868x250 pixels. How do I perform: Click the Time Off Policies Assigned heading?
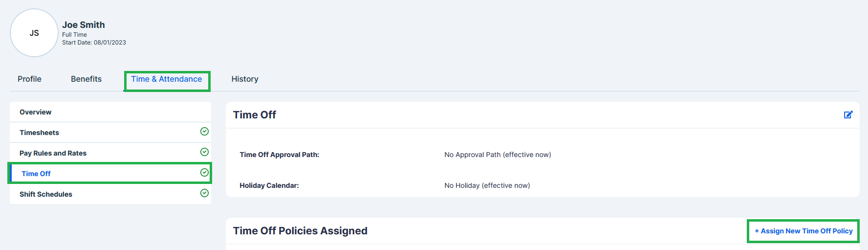(300, 231)
